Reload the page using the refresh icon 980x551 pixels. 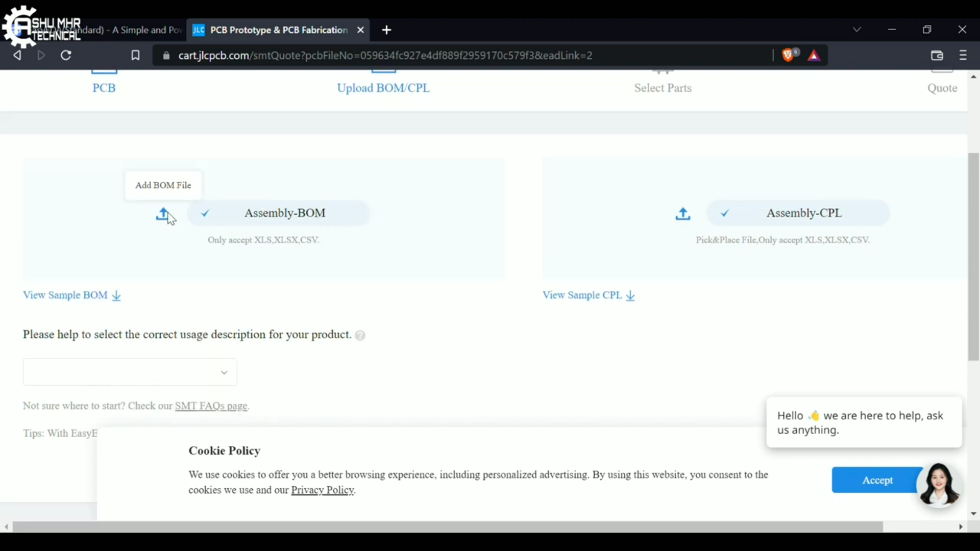(x=65, y=55)
